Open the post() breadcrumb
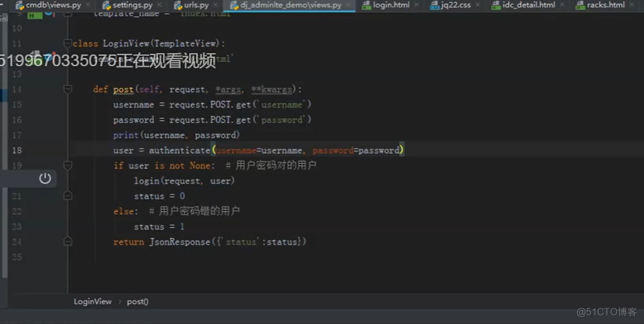644x324 pixels. pos(137,301)
